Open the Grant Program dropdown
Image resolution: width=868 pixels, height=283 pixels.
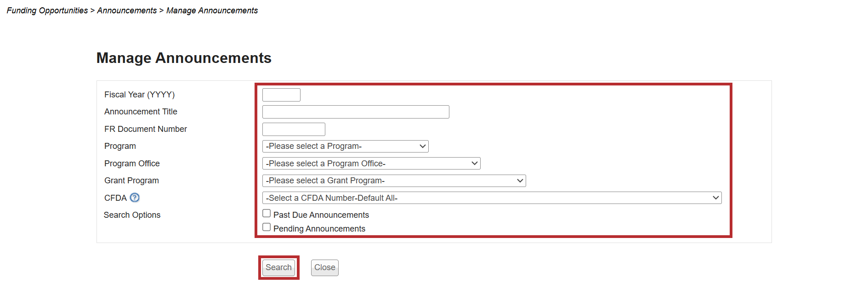(x=394, y=181)
